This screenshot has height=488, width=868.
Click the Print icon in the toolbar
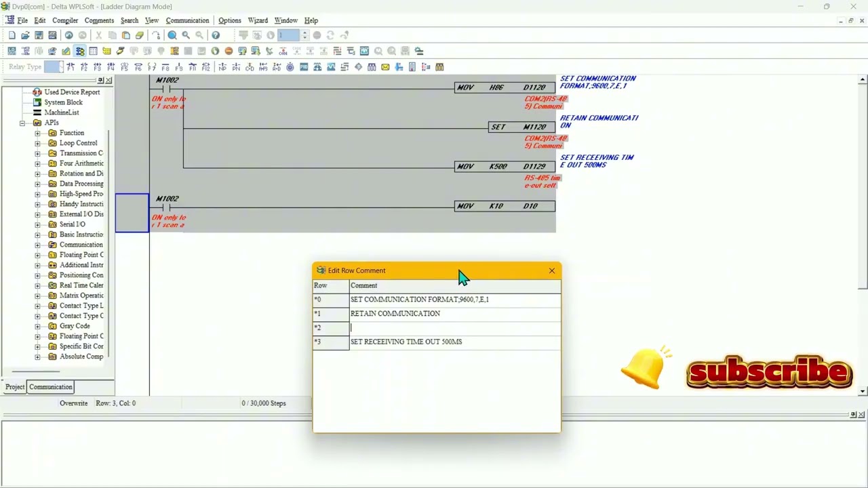[x=52, y=35]
